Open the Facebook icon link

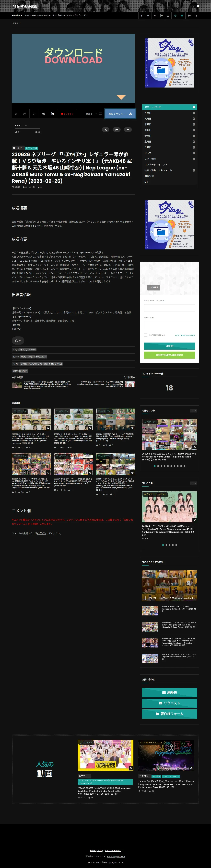point(141,15)
